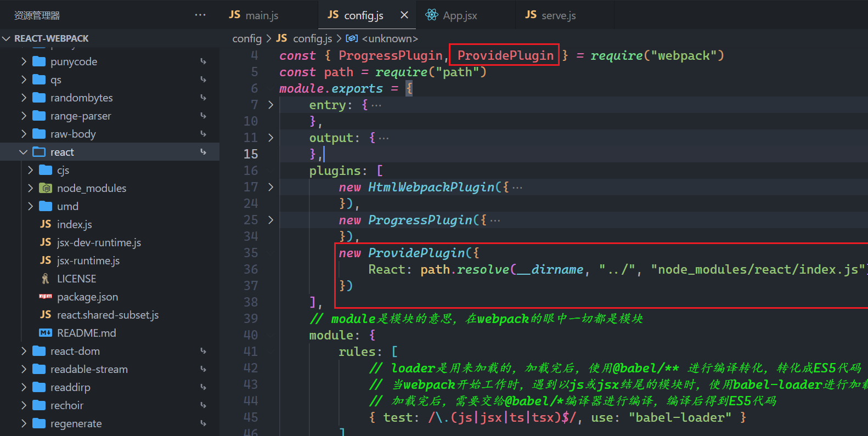Unfold HtmlWebpackPlugin block on line 17
The height and width of the screenshot is (436, 868).
[270, 187]
